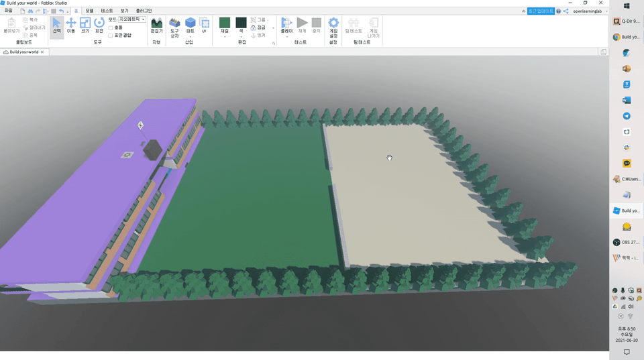Image resolution: width=644 pixels, height=360 pixels.
Task: Activate the 크기 (Scale) tool
Action: (x=85, y=25)
